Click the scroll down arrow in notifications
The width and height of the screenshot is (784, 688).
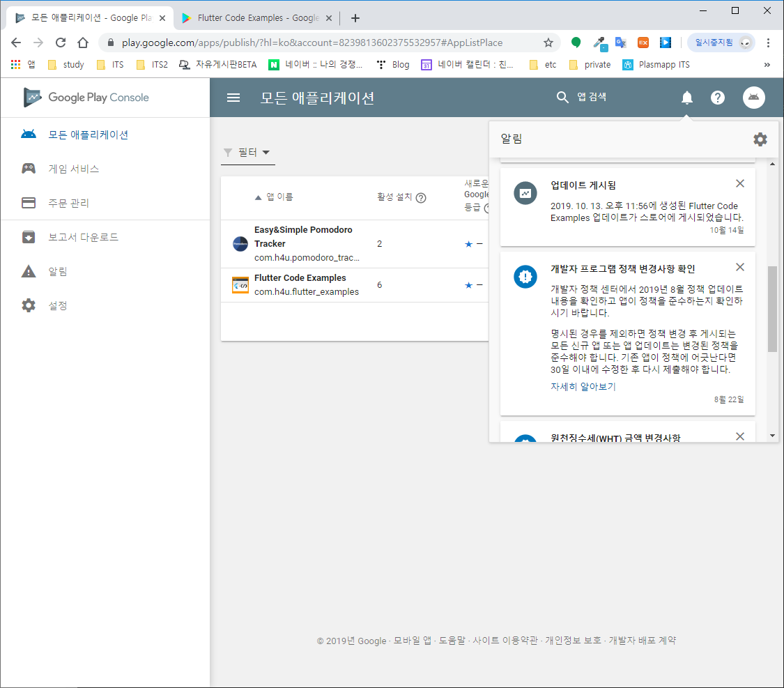(x=772, y=436)
